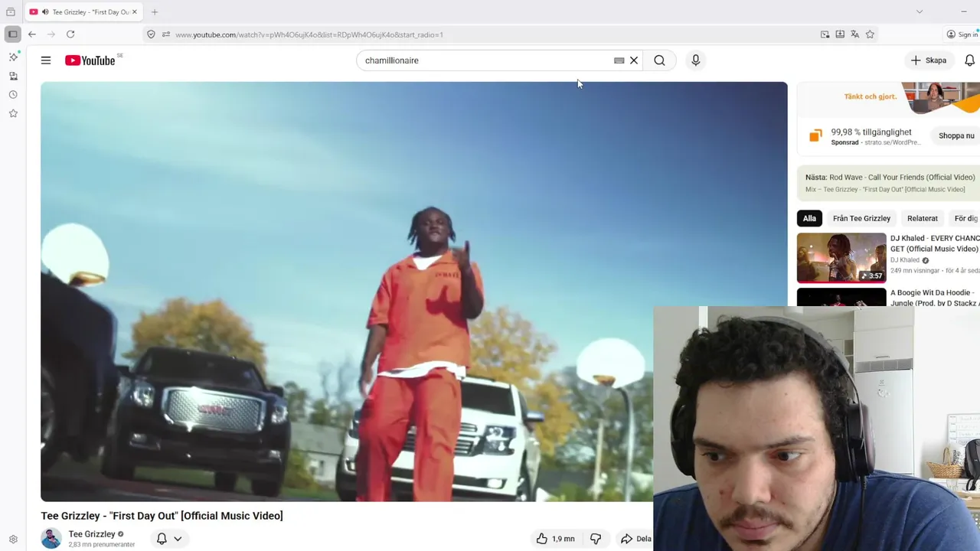Open the on-screen keyboard icon in search box
Viewport: 980px width, 551px height.
(x=619, y=60)
